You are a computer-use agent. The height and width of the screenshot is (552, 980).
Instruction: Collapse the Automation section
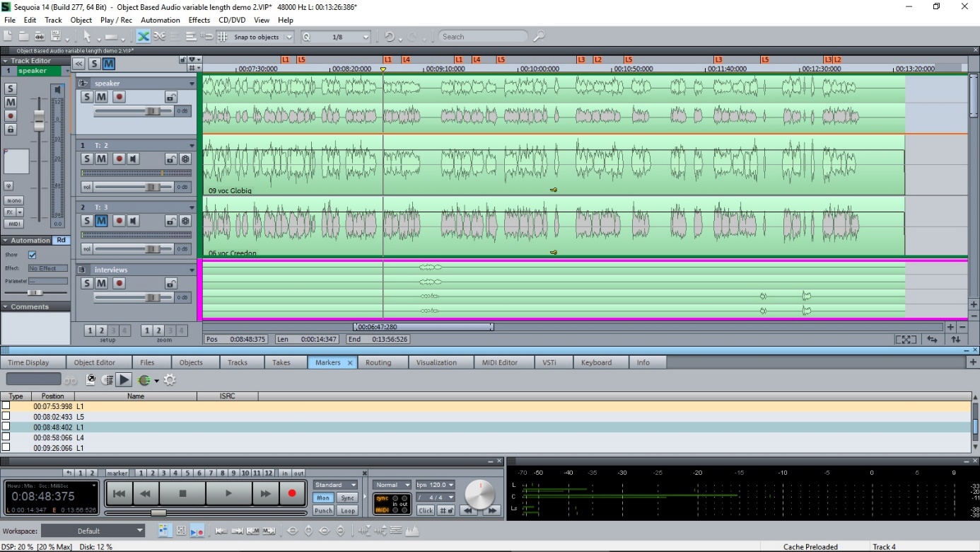point(4,240)
